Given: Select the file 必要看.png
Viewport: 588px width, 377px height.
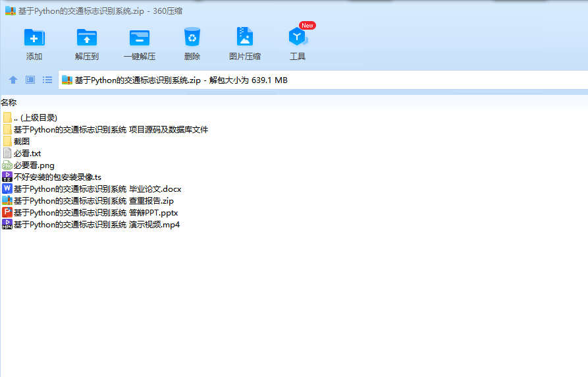Looking at the screenshot, I should pyautogui.click(x=28, y=165).
